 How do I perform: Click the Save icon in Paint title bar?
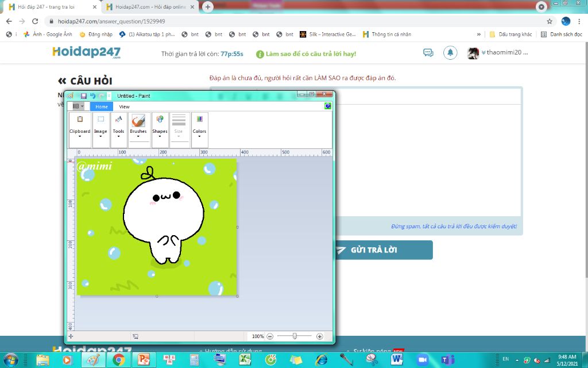coord(84,96)
